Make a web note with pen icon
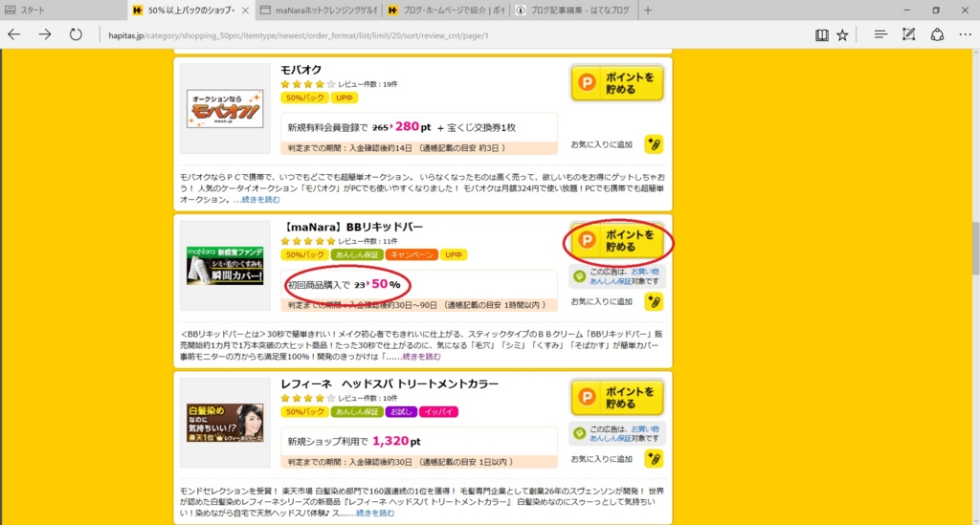 [x=909, y=35]
